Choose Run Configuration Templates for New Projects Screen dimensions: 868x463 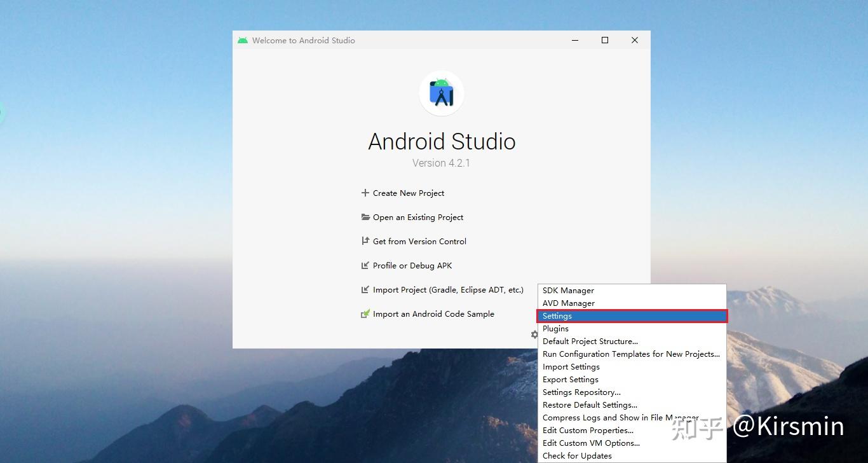(x=631, y=354)
